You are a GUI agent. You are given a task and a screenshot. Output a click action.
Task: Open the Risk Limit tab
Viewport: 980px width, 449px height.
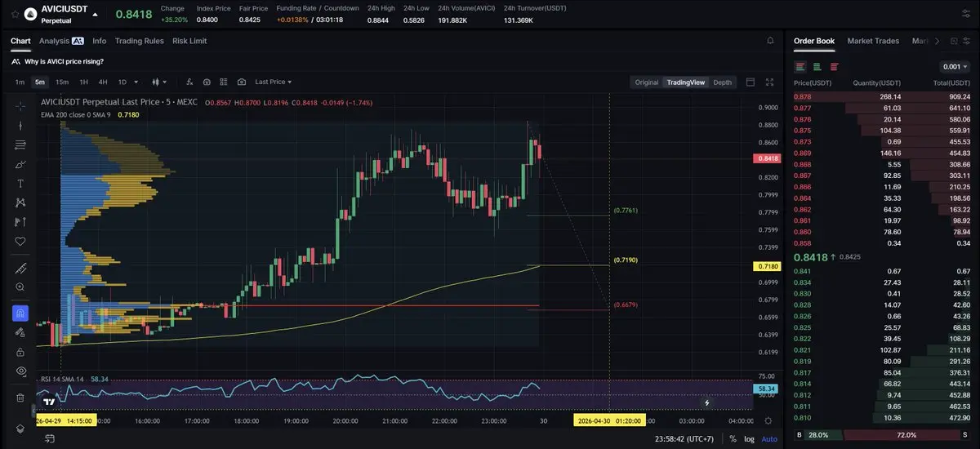(189, 40)
